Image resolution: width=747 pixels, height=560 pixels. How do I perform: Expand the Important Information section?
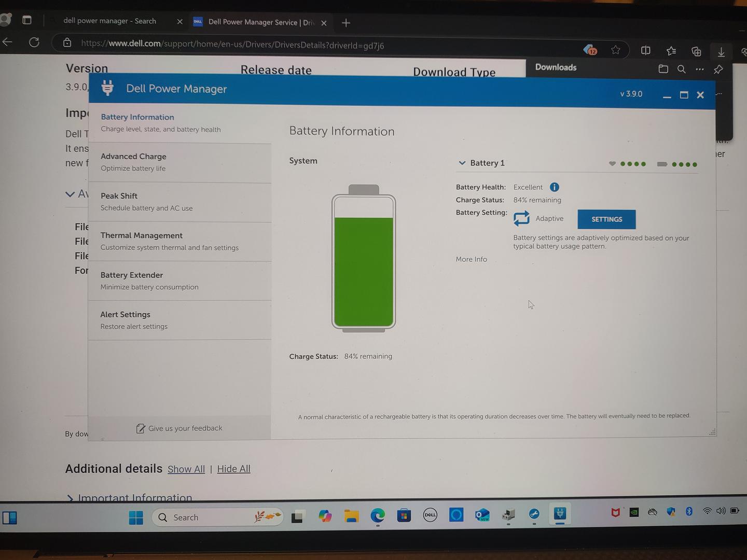[129, 498]
